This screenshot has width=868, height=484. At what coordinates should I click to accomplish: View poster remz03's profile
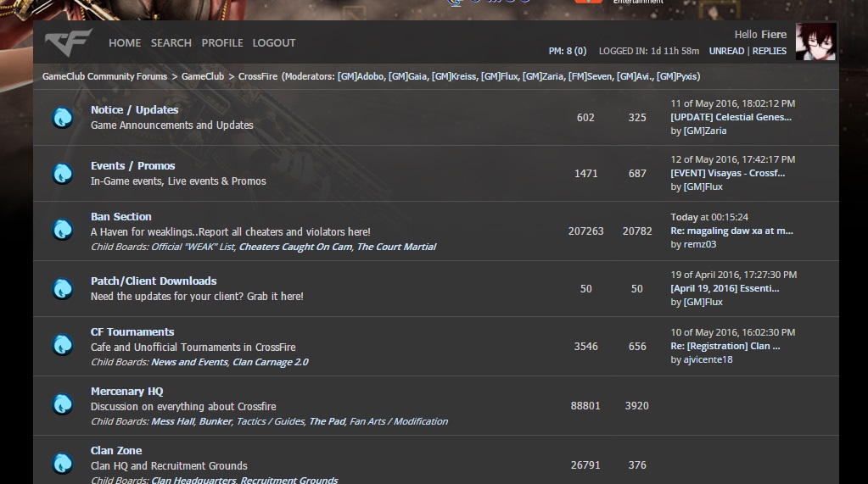point(700,244)
